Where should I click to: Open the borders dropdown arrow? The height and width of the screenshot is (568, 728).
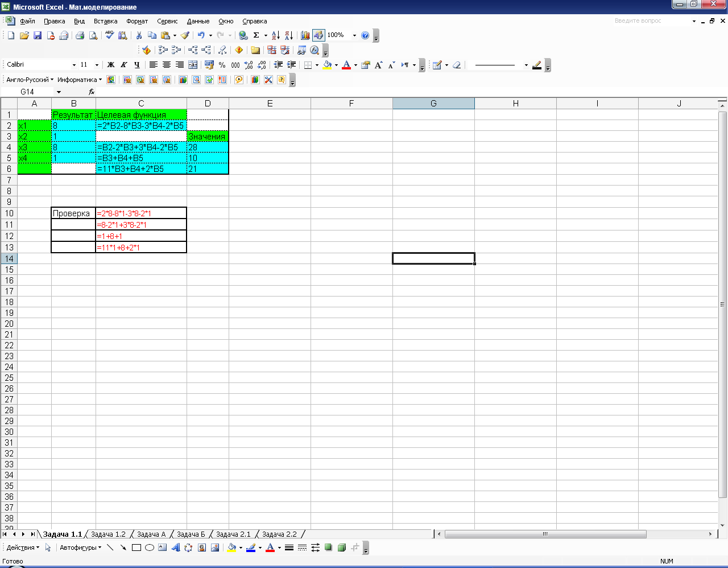pos(317,65)
